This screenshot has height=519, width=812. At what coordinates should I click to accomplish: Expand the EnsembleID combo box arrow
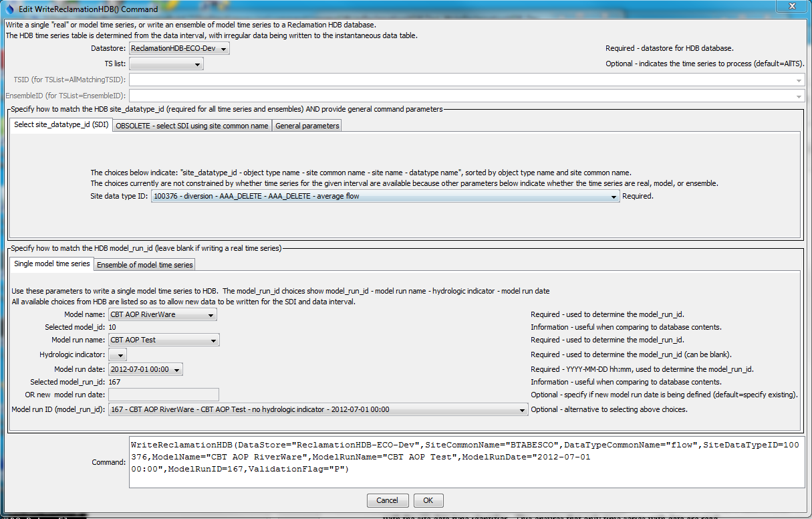(800, 96)
